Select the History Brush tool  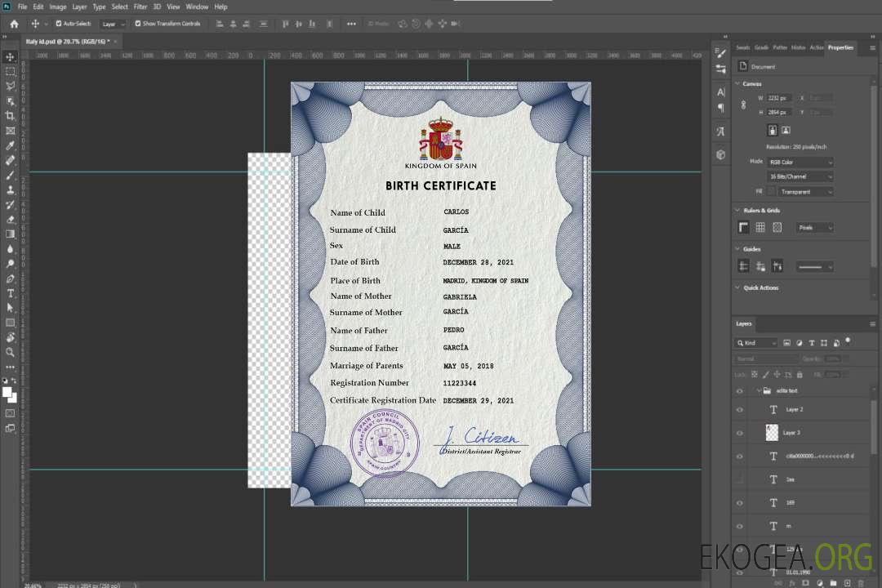tap(10, 205)
